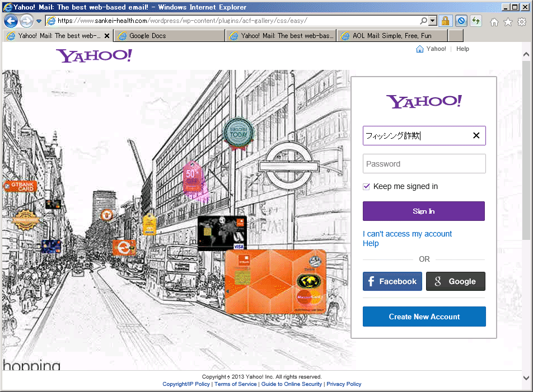Click the Yahoo! logo at top left
The width and height of the screenshot is (533, 392).
click(94, 56)
